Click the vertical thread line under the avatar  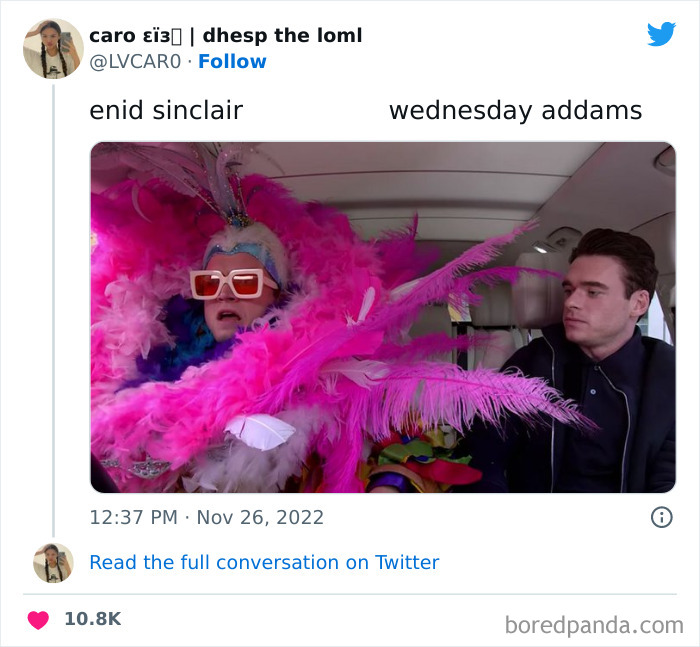click(54, 310)
